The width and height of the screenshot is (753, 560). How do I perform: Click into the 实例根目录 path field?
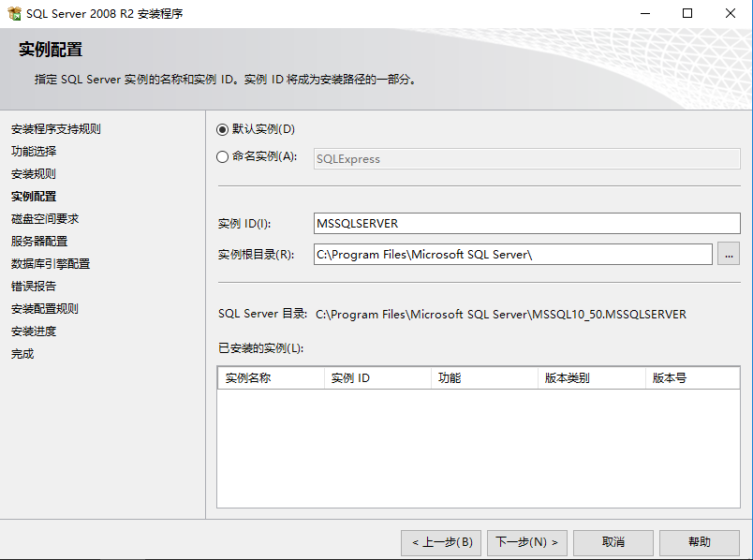point(513,254)
